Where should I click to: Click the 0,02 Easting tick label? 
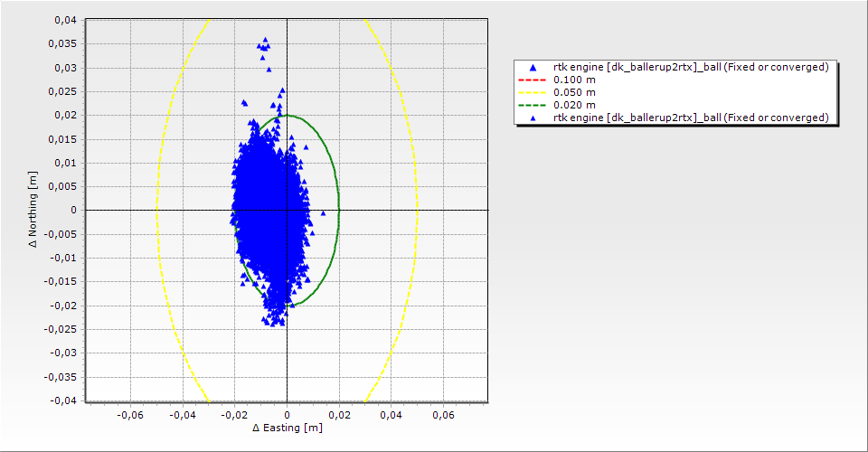[x=339, y=415]
